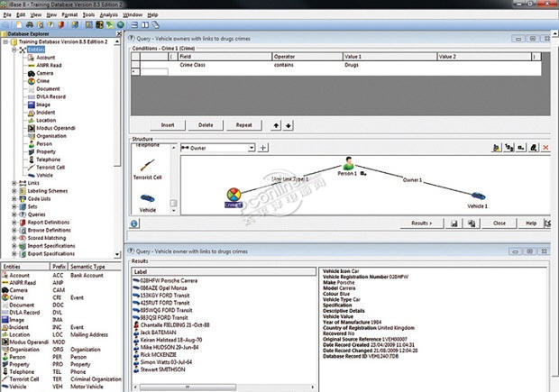
Task: Open the Tools menu
Action: pos(87,15)
